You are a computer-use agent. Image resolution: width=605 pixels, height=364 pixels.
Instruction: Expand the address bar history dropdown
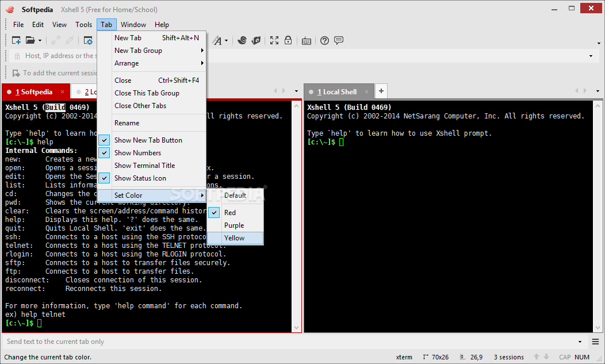point(591,56)
